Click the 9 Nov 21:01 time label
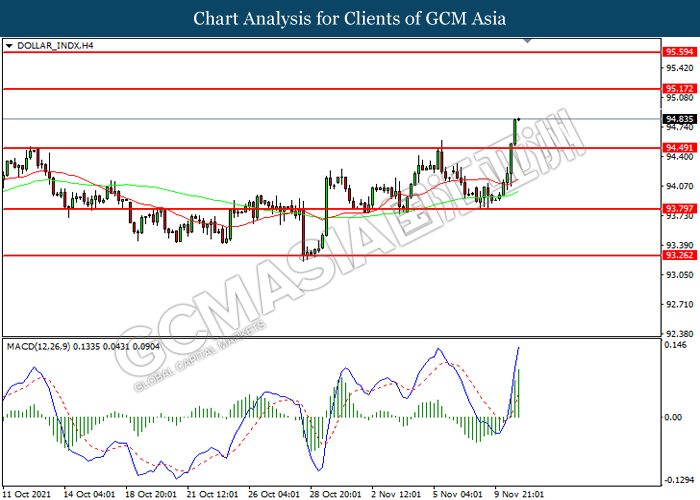700x500 pixels. [520, 494]
